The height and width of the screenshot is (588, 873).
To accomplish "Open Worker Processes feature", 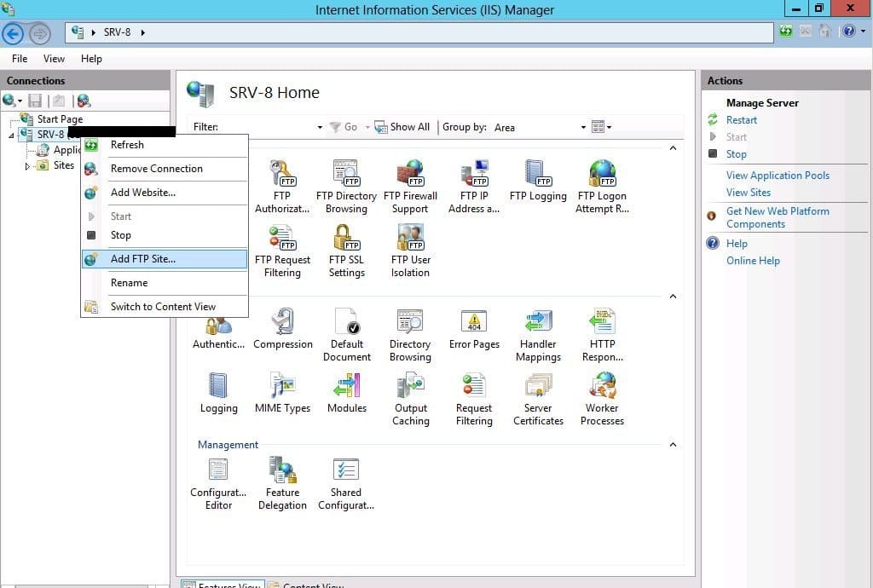I will tap(602, 399).
